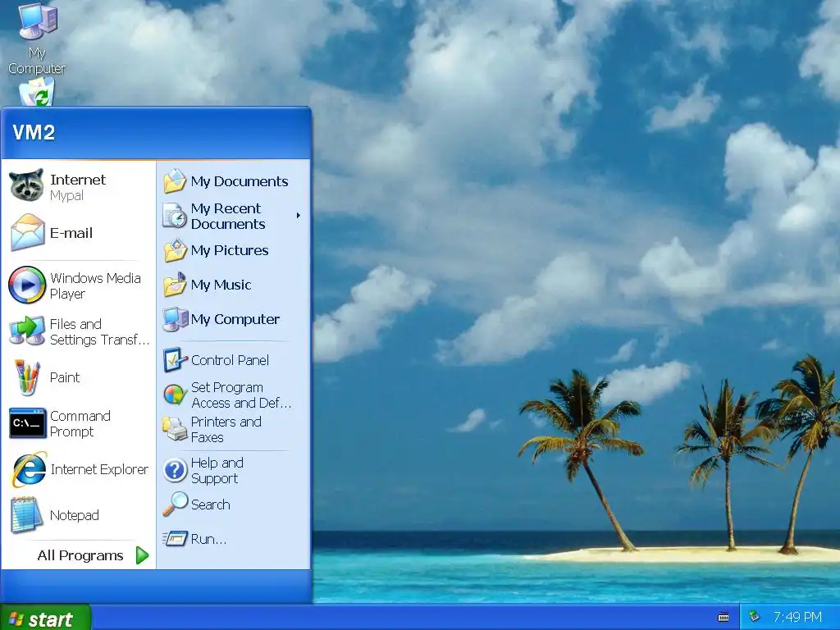Viewport: 840px width, 630px height.
Task: Expand My Recent Documents submenu arrow
Action: 299,216
